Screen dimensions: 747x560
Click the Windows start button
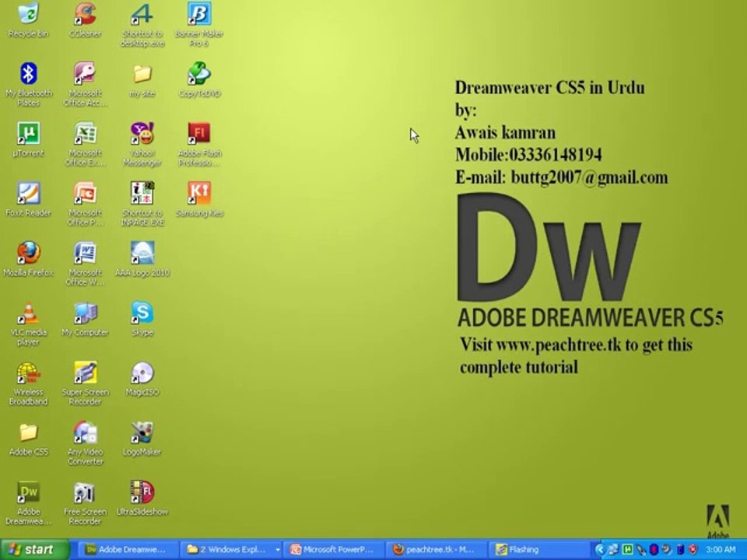click(35, 550)
